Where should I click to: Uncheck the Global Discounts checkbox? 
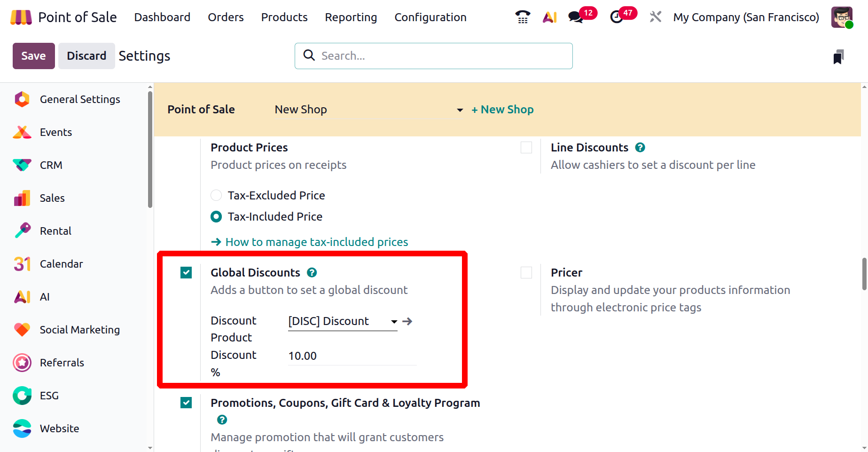click(x=186, y=273)
